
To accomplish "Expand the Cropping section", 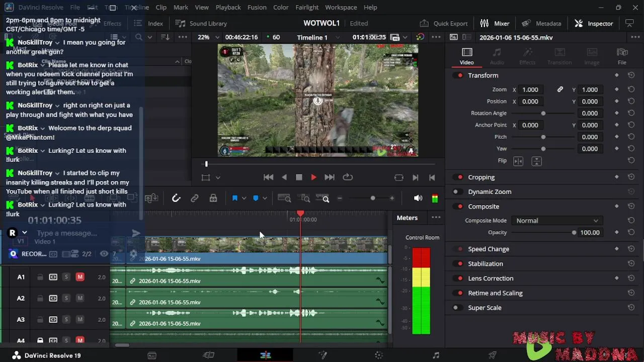I will (481, 177).
